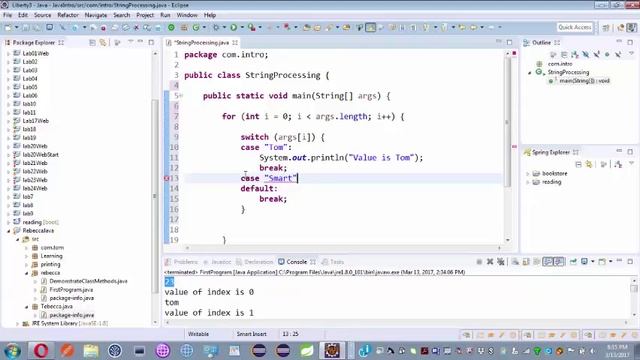640x360 pixels.
Task: Switch to the Problems tab
Action: point(182,262)
